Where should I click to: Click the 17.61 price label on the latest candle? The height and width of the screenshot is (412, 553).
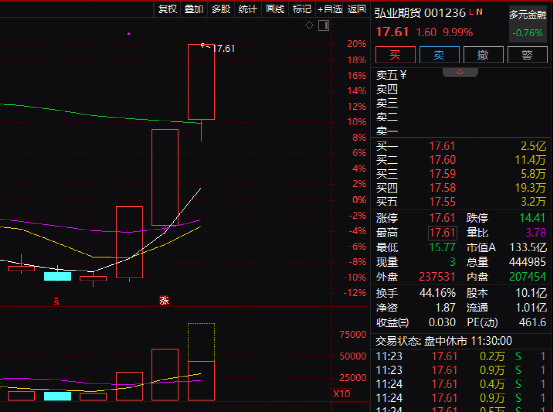tap(223, 49)
